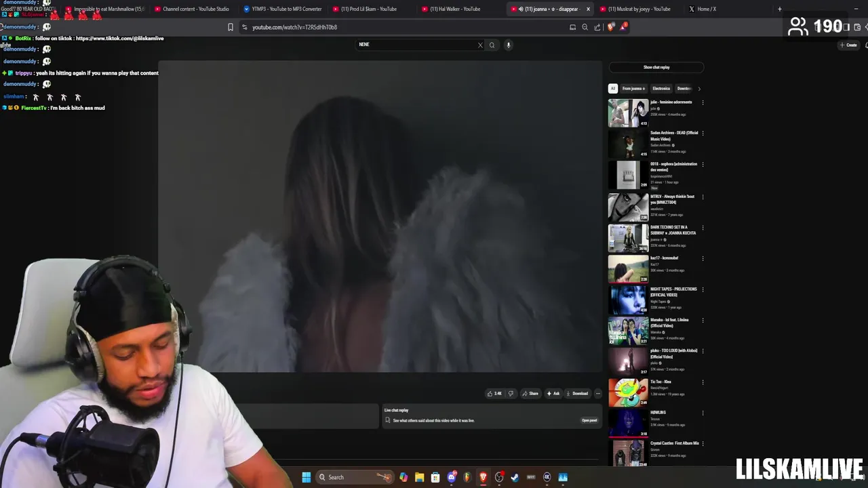Open 0018 - sephora video title
The image size is (868, 488).
point(673,167)
